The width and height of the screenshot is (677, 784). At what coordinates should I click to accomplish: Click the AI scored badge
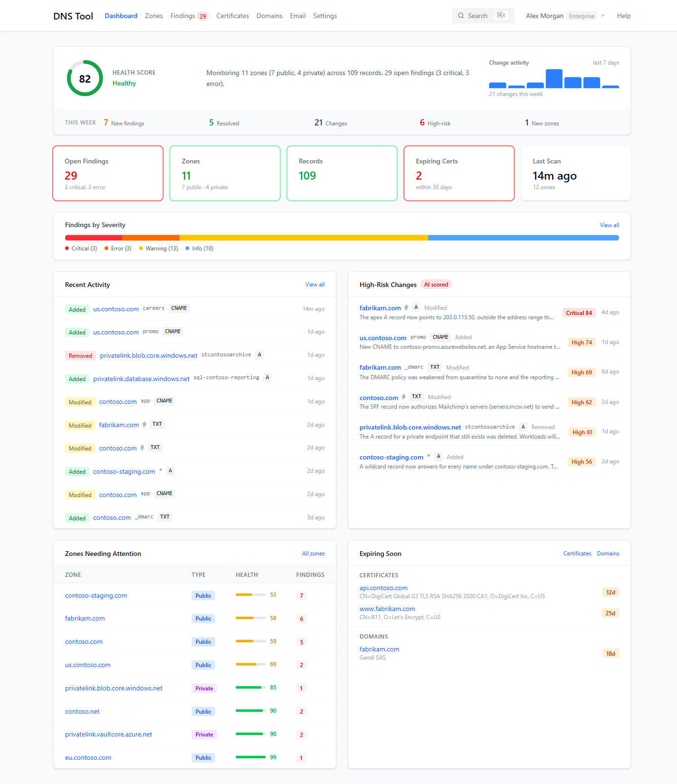coord(436,285)
